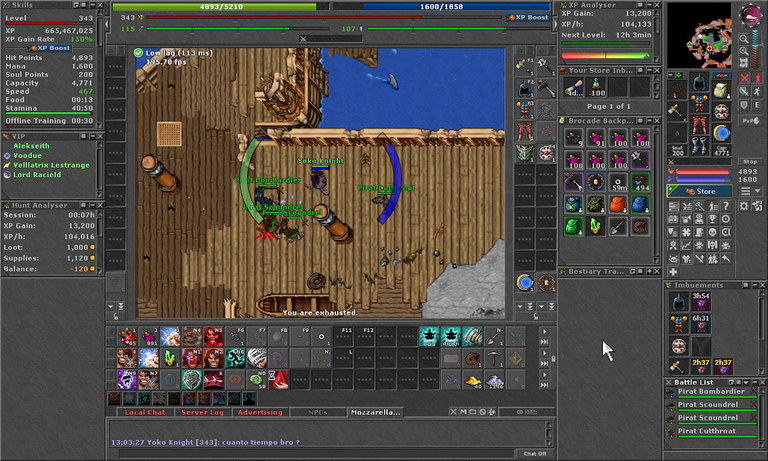Open the blue backpack in Brocade Backpack
The width and height of the screenshot is (768, 461).
coord(640,204)
